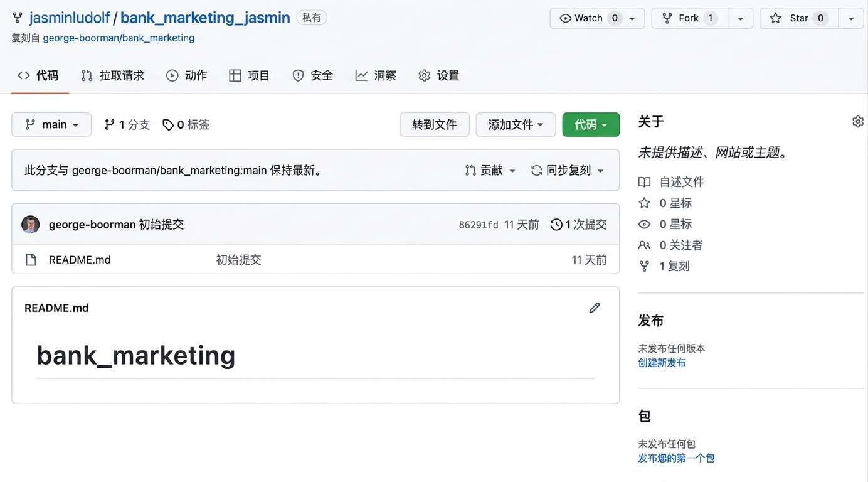The image size is (868, 482).
Task: Click the 创建新发布 link
Action: pos(662,363)
